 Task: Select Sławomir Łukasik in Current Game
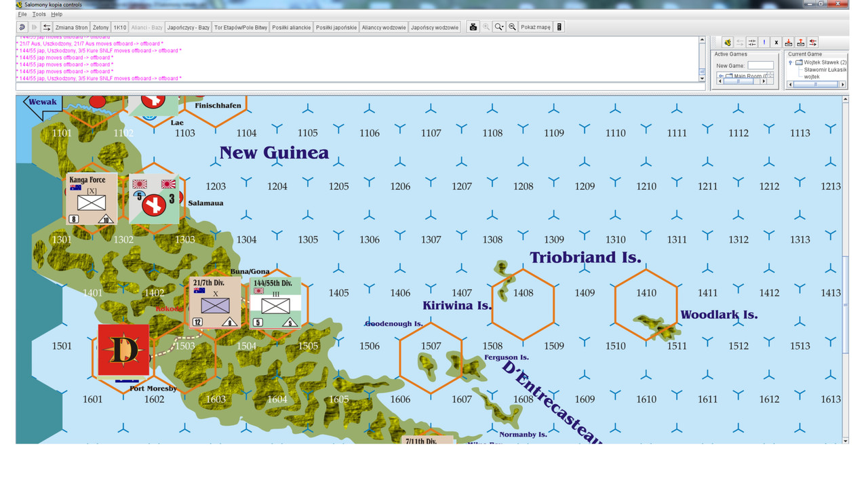point(825,69)
